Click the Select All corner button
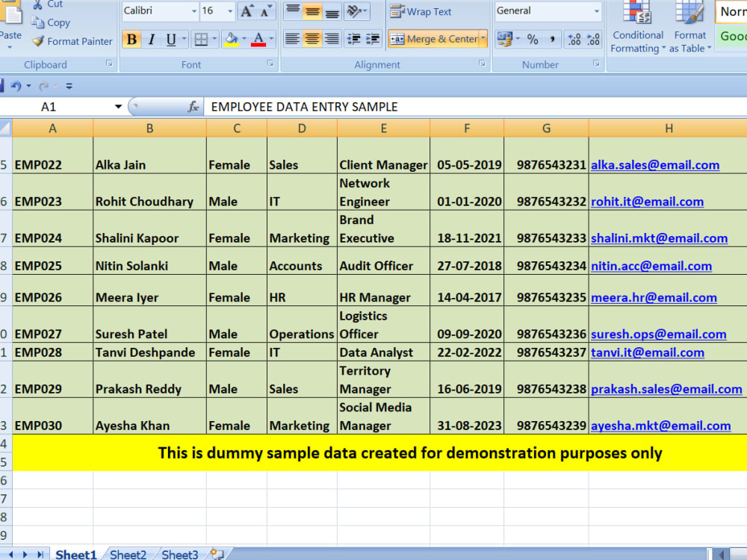This screenshot has width=747, height=560. [6, 128]
